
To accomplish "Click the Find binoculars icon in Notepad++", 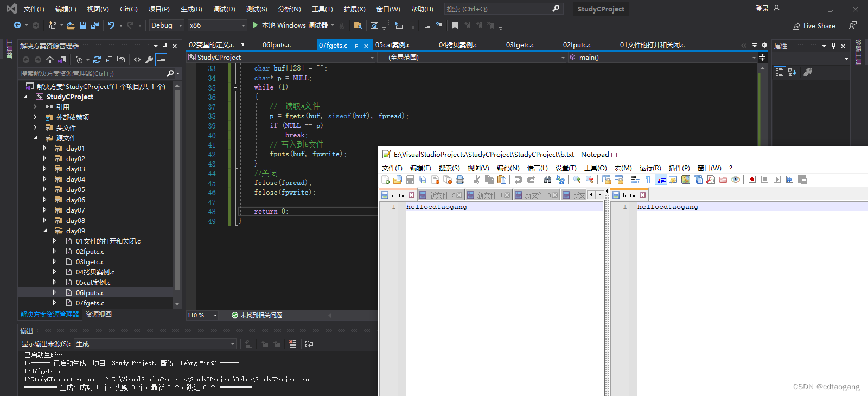I will [x=547, y=180].
